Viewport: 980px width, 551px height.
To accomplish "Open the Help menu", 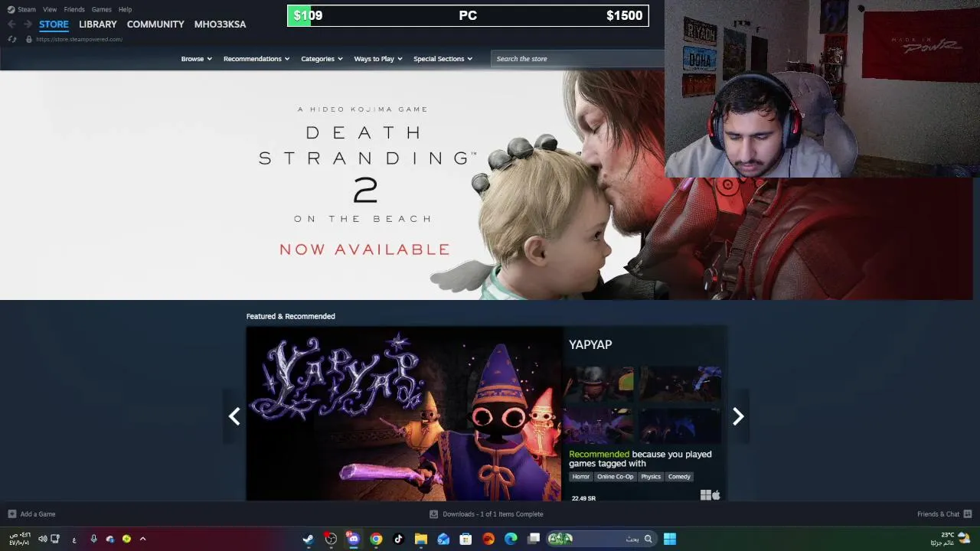I will click(125, 9).
